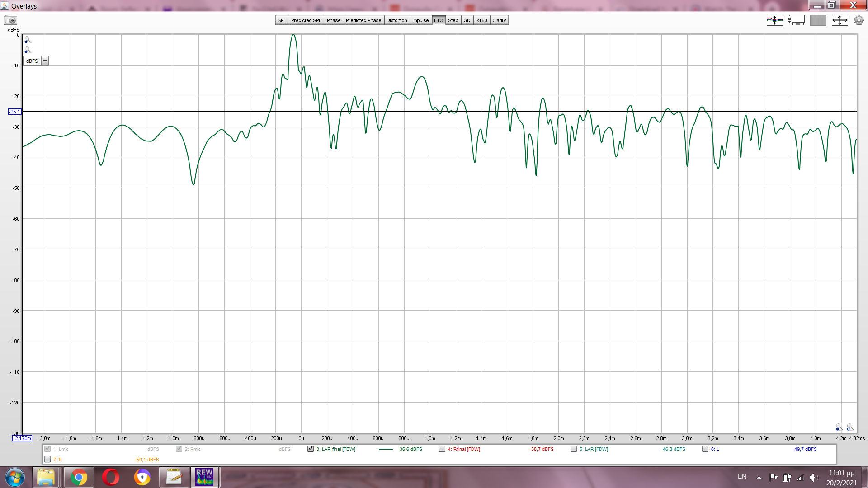868x488 pixels.
Task: Click the graph limits crossed-arrows icon
Action: [x=840, y=20]
